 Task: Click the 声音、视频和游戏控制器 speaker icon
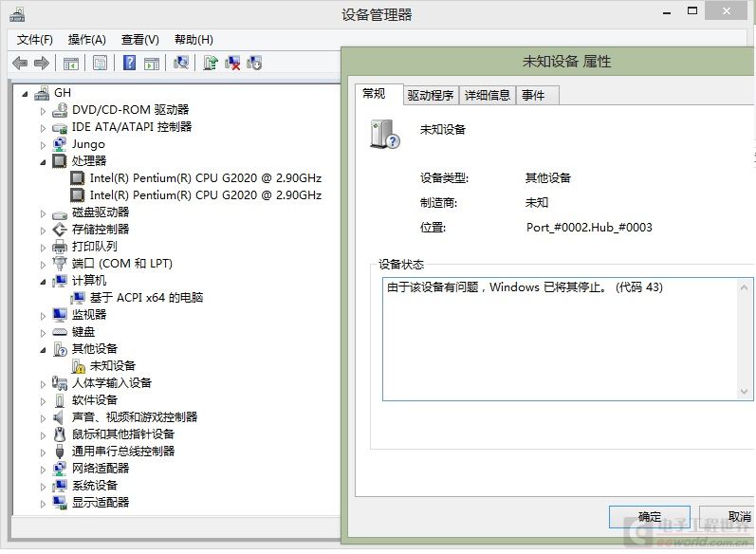tap(59, 417)
